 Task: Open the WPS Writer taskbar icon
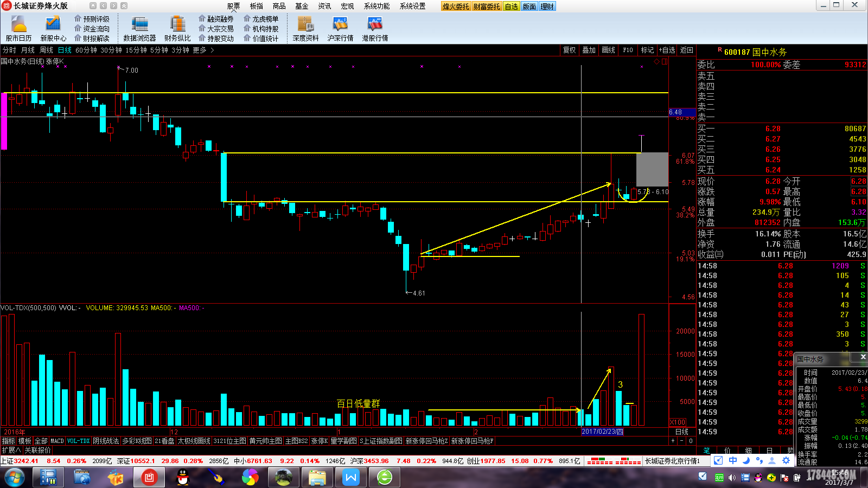click(351, 478)
